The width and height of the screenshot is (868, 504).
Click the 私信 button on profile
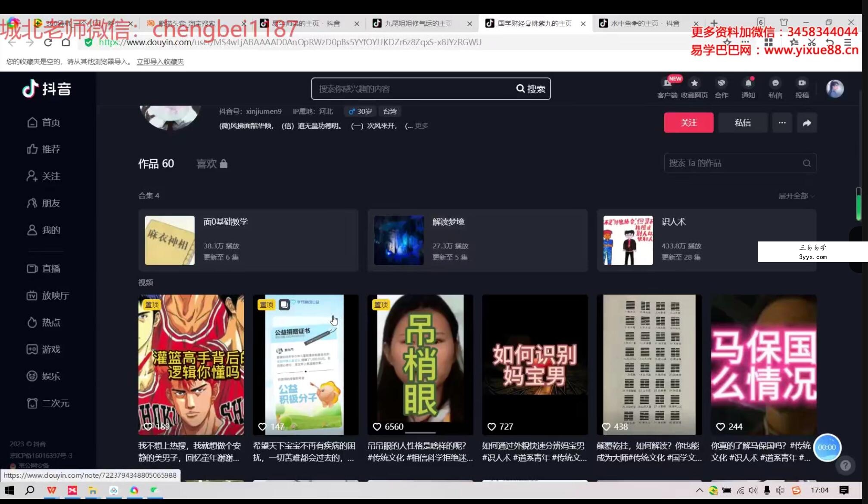(x=743, y=123)
